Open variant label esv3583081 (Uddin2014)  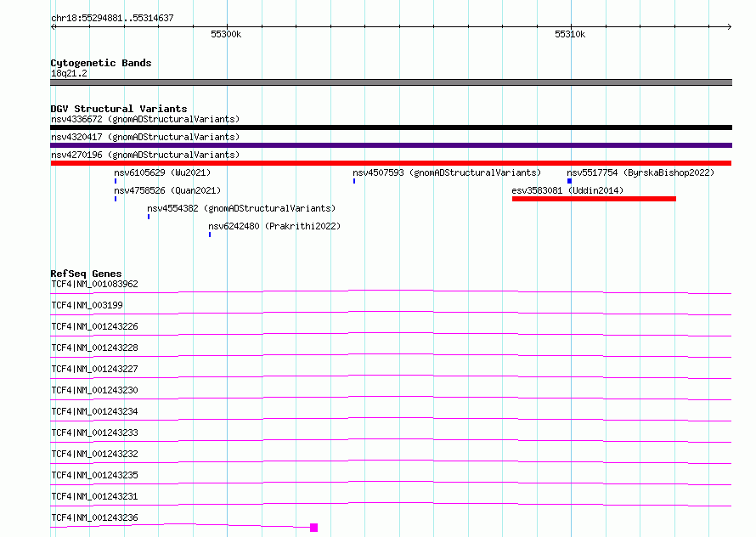(x=567, y=190)
